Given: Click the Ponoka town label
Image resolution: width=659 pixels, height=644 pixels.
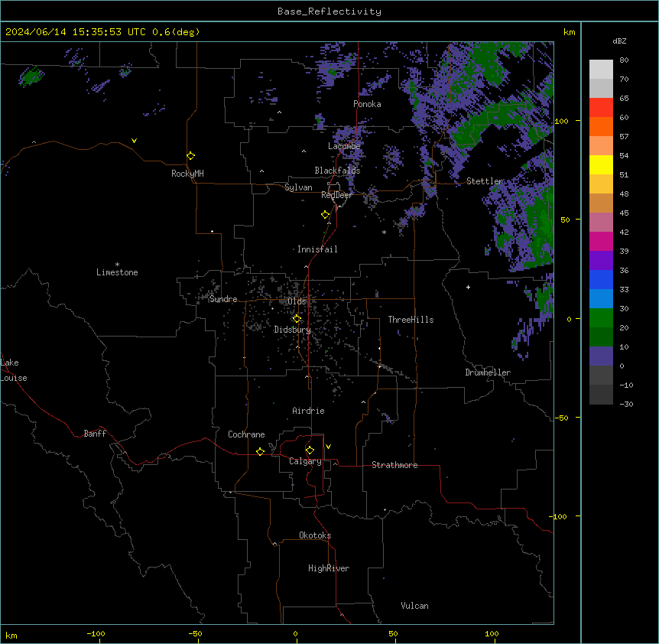Looking at the screenshot, I should pos(367,104).
